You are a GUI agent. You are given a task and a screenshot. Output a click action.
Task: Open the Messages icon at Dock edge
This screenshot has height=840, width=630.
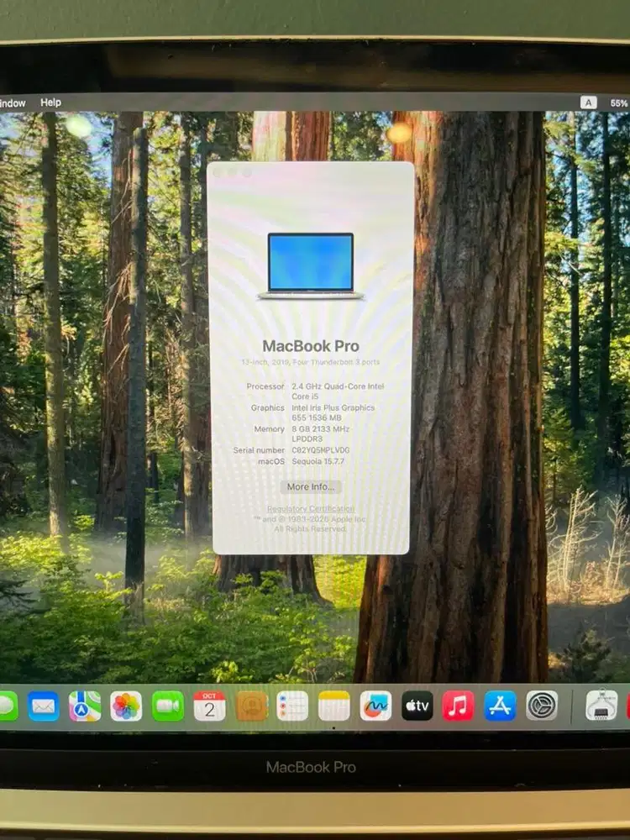[8, 706]
